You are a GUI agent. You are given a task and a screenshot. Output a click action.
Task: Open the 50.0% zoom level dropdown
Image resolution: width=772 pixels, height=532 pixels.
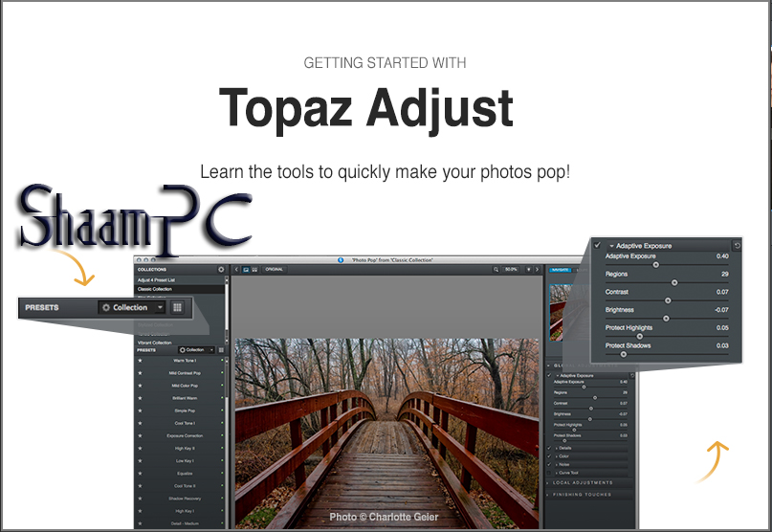tap(511, 270)
